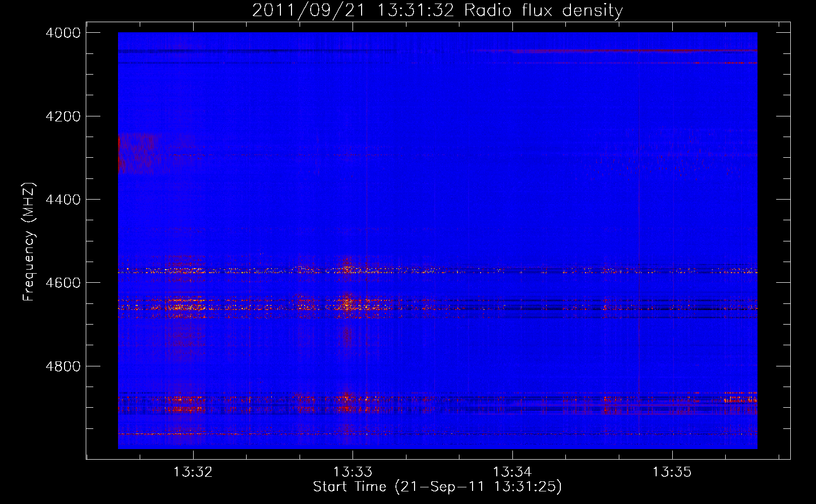Click the 13:33 time tick label
Viewport: 816px width, 504px height.
pos(353,472)
